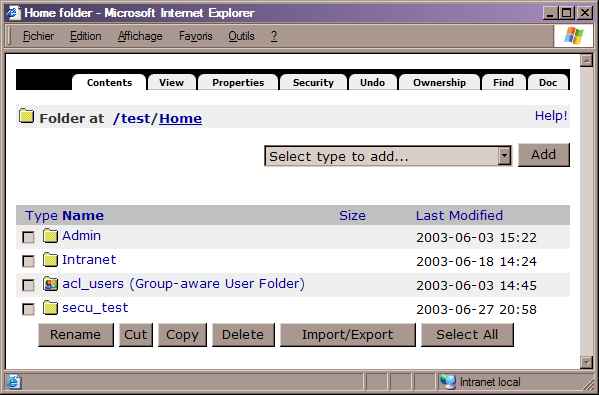Click the 'Intranet local' status text
The height and width of the screenshot is (395, 599).
pyautogui.click(x=490, y=382)
